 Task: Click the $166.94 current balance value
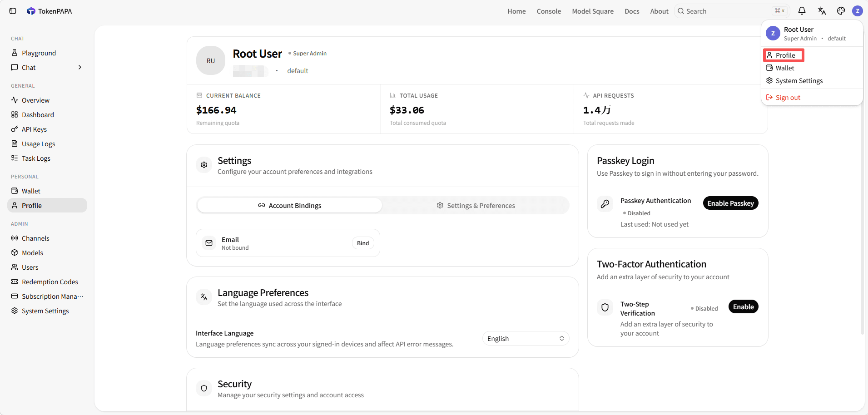pyautogui.click(x=216, y=110)
